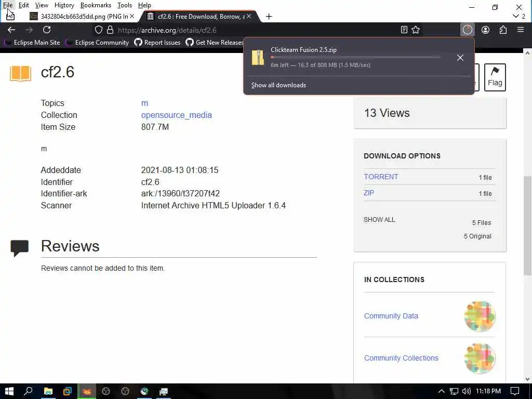Open the Edit menu
Screen dimensions: 532x399
coord(23,5)
